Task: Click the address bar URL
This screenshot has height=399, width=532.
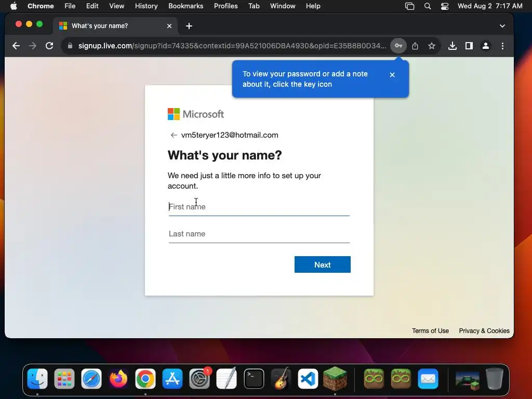Action: coord(232,46)
